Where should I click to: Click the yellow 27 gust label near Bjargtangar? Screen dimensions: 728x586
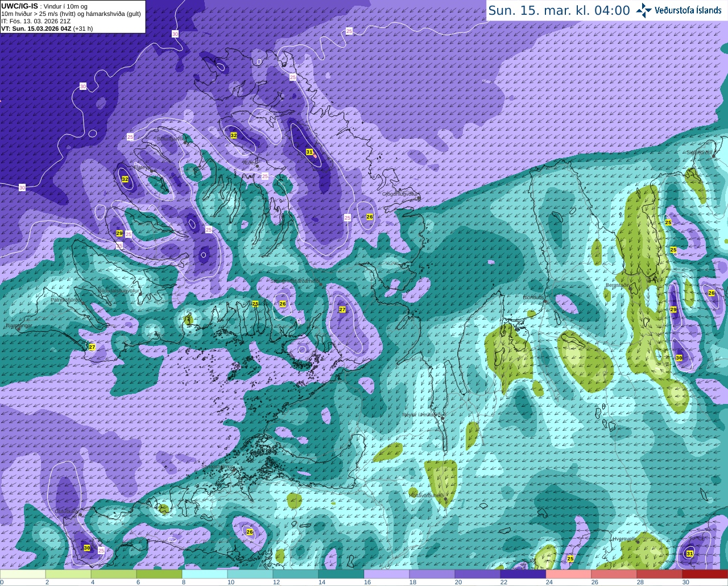click(92, 347)
